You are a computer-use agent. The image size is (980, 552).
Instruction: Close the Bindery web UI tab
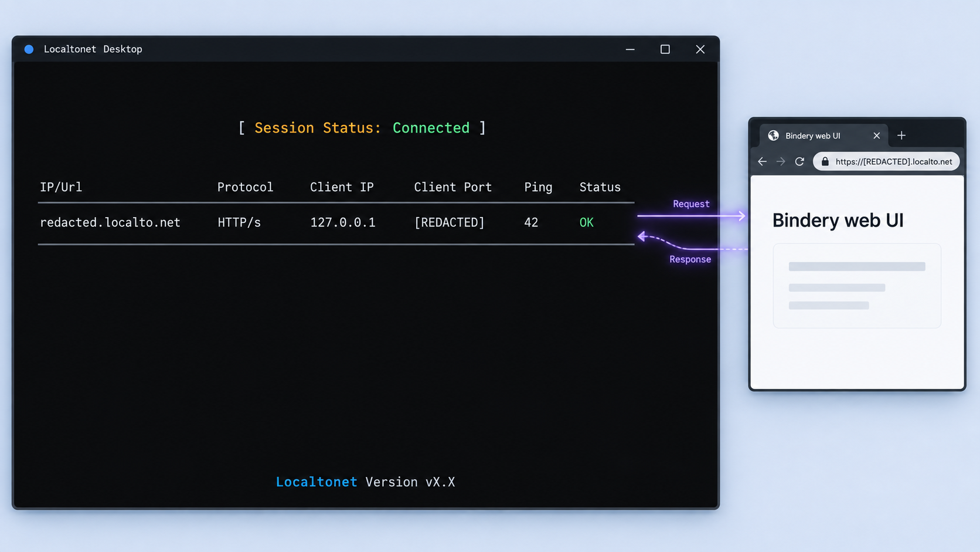pyautogui.click(x=876, y=136)
